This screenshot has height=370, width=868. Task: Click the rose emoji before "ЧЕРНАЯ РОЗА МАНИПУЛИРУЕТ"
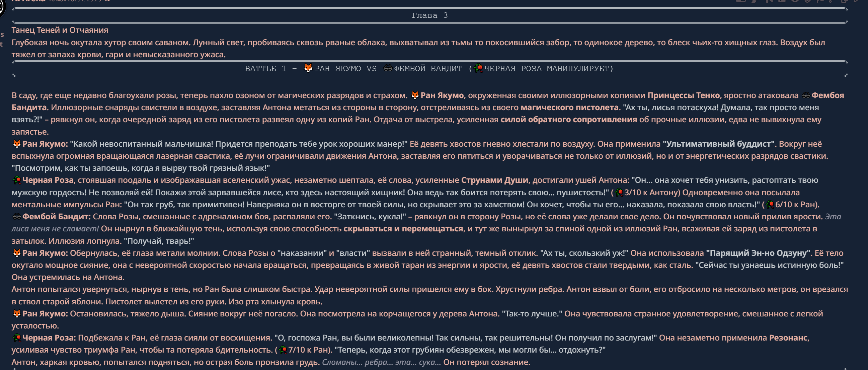click(478, 68)
